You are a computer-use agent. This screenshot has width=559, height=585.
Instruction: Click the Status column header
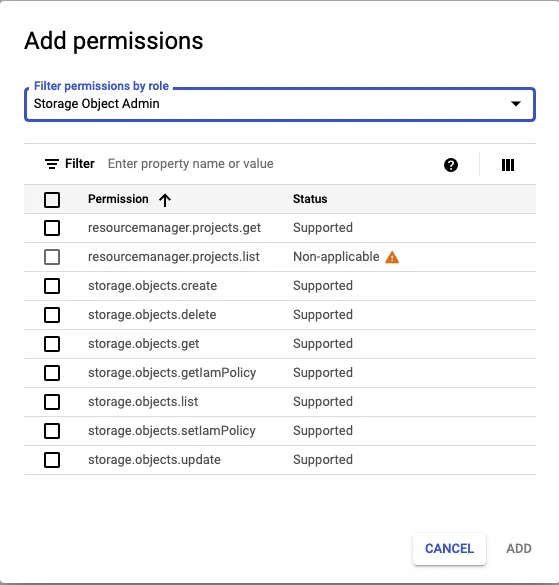(x=310, y=199)
